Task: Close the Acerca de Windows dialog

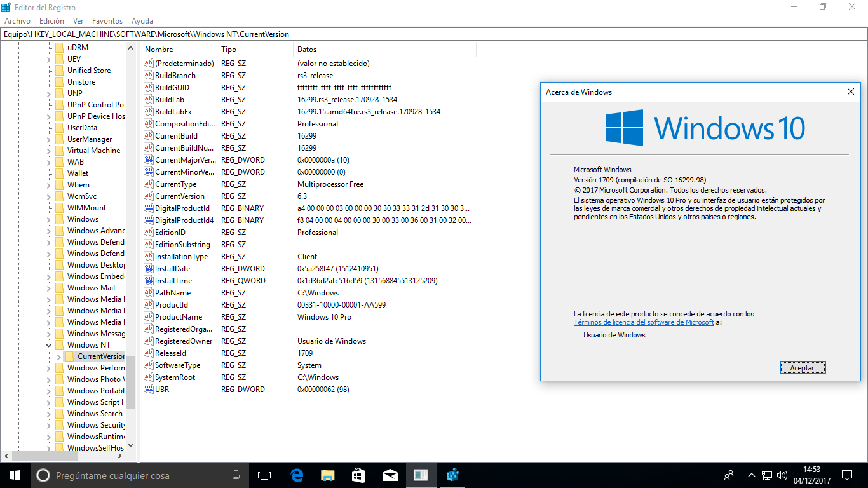Action: [x=851, y=91]
